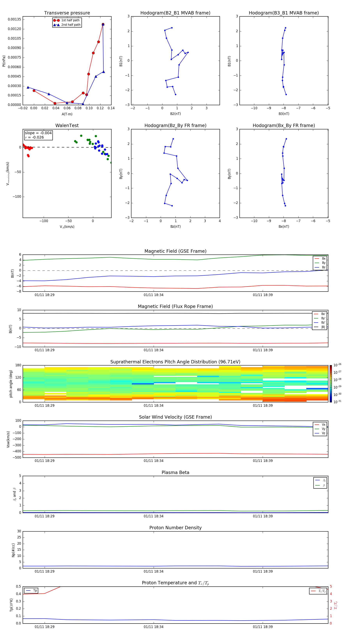Select the Vz legend entry
Viewport: 351px width, 644px height.
coord(320,433)
